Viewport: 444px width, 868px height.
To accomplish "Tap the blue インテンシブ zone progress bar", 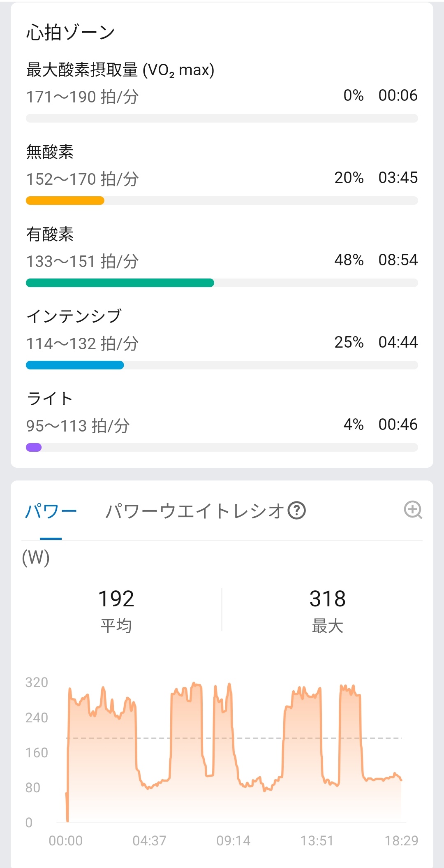I will click(x=75, y=365).
